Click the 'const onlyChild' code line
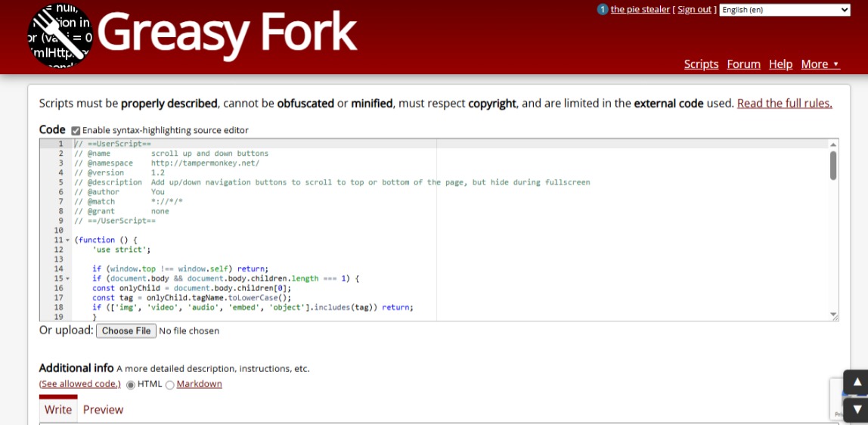868x425 pixels. [191, 288]
